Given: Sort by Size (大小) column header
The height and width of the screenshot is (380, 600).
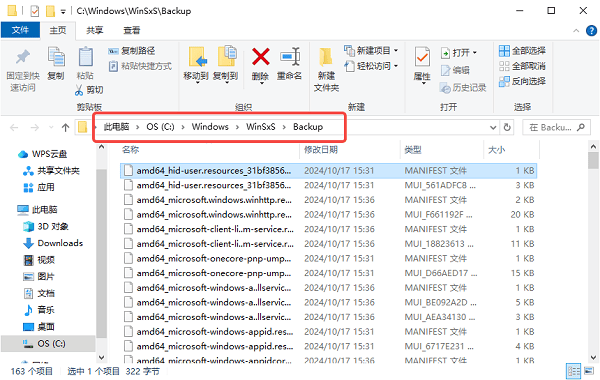Looking at the screenshot, I should tap(496, 150).
